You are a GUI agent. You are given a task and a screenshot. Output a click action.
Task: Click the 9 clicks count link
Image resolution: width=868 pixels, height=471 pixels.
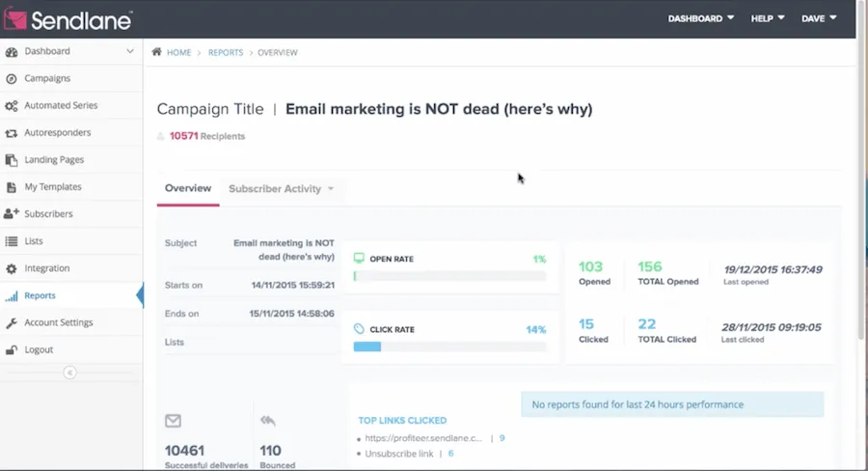tap(502, 438)
